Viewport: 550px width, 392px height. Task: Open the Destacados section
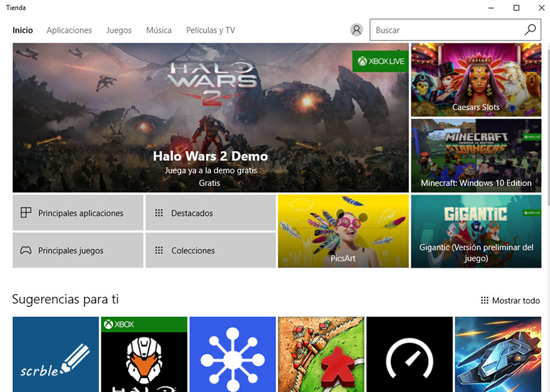[x=211, y=213]
